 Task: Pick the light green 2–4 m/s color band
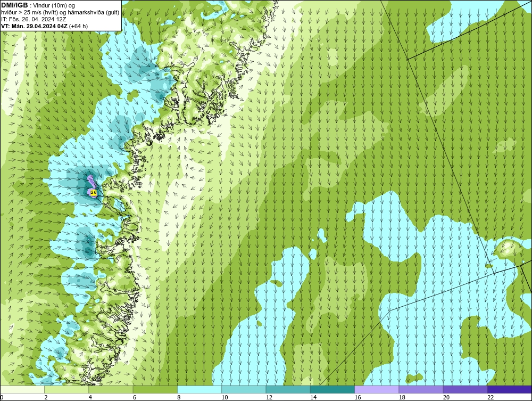click(x=66, y=389)
